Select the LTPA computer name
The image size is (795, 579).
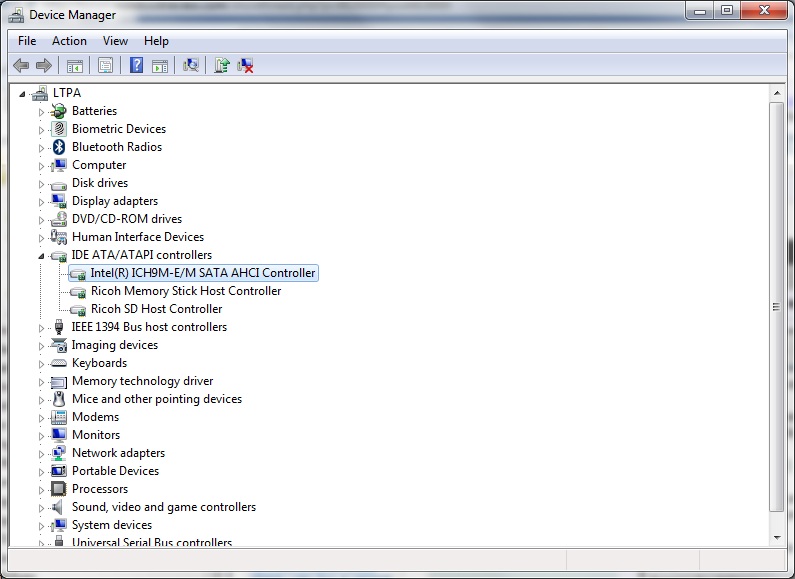point(66,93)
